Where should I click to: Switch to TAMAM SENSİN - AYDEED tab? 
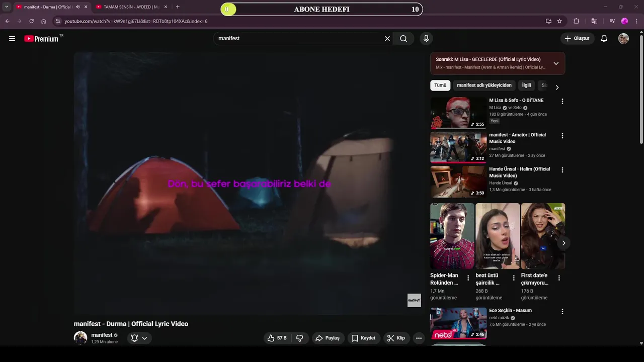point(131,7)
